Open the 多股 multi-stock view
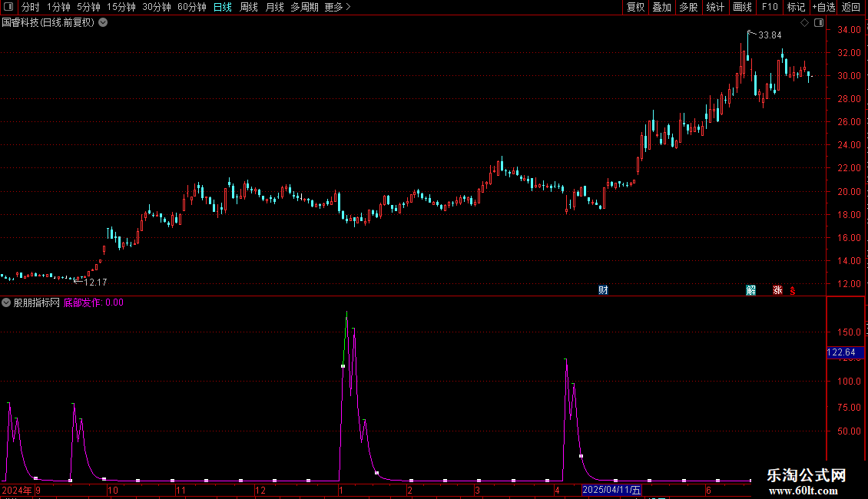The image size is (868, 499). [x=688, y=7]
